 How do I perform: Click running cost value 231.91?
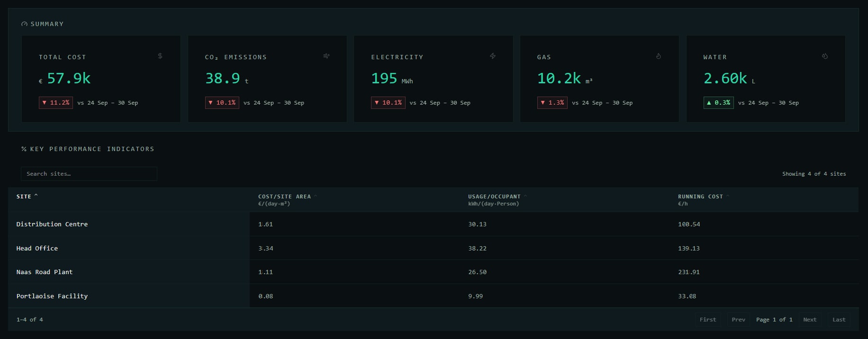click(x=689, y=272)
